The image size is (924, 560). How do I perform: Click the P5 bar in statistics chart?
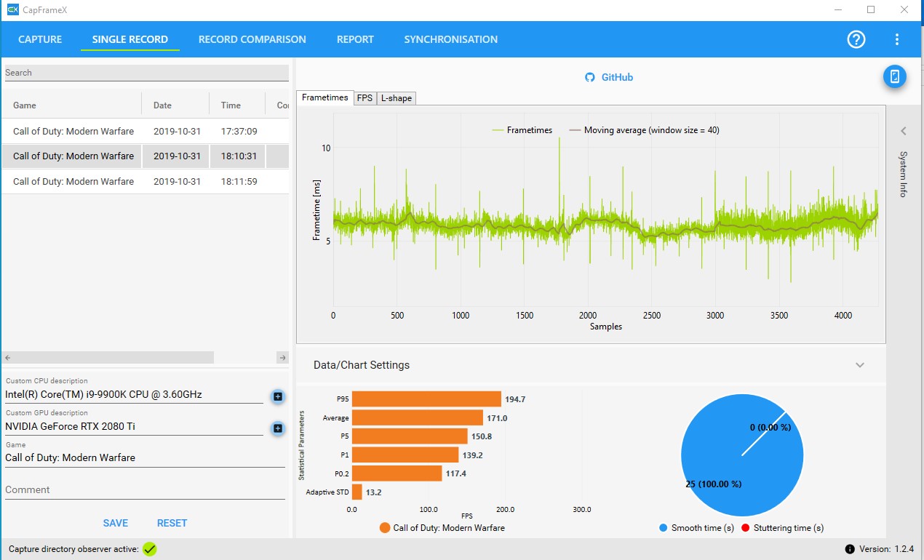[410, 436]
